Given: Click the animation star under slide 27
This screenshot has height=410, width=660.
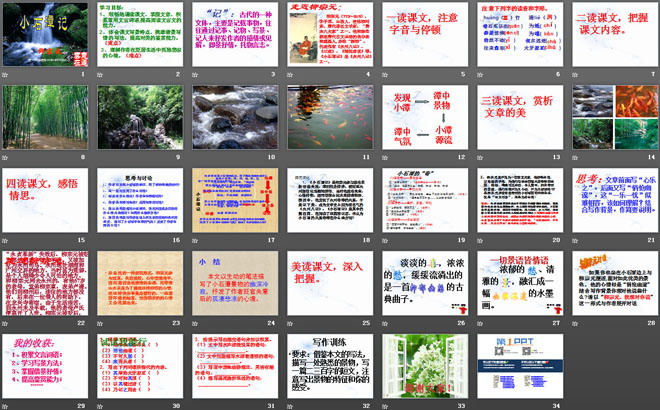Looking at the screenshot, I should coord(480,324).
